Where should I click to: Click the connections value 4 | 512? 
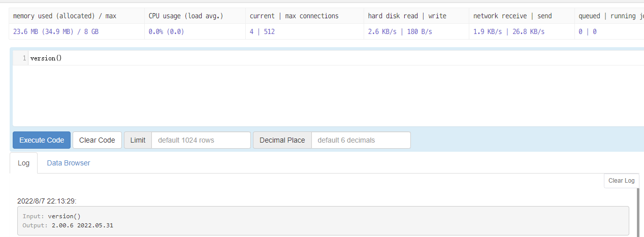(x=262, y=31)
